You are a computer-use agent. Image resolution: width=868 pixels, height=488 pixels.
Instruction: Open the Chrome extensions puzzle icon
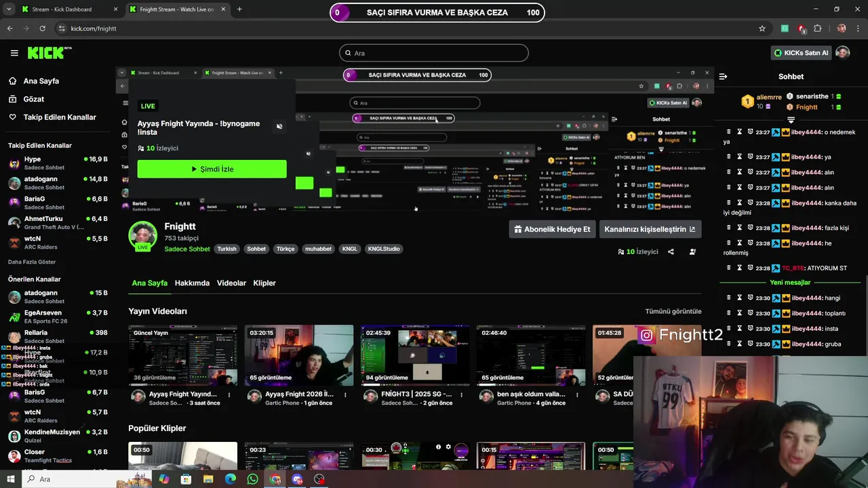tap(817, 28)
